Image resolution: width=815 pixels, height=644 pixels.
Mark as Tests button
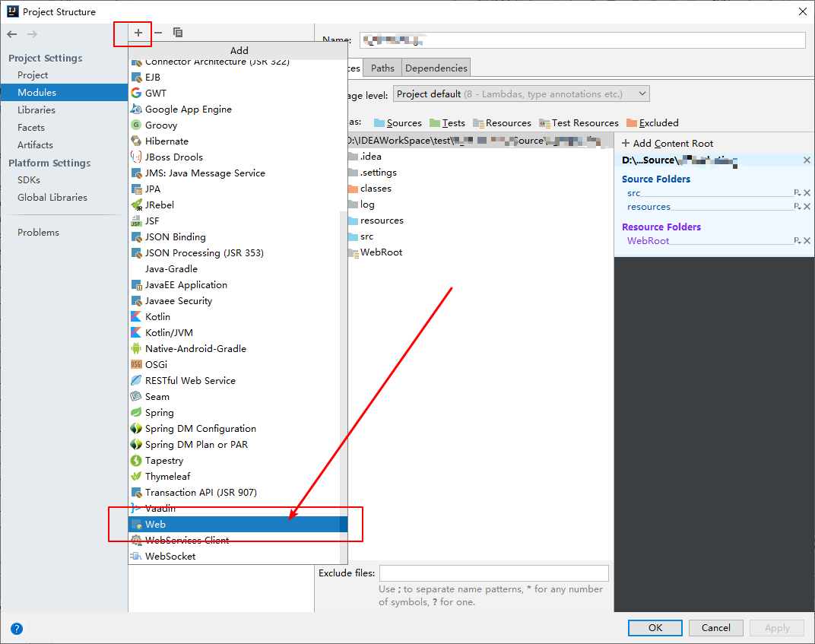(448, 123)
